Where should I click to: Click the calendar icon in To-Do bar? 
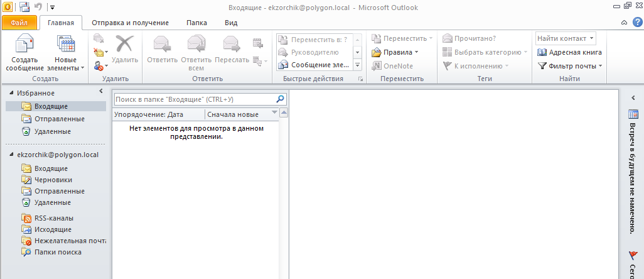(x=633, y=114)
